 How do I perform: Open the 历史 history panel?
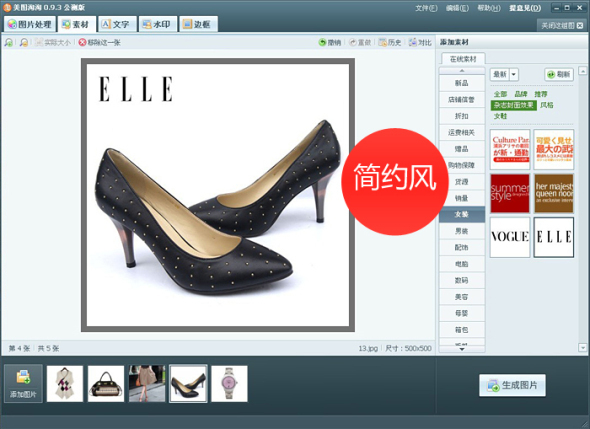tap(390, 43)
